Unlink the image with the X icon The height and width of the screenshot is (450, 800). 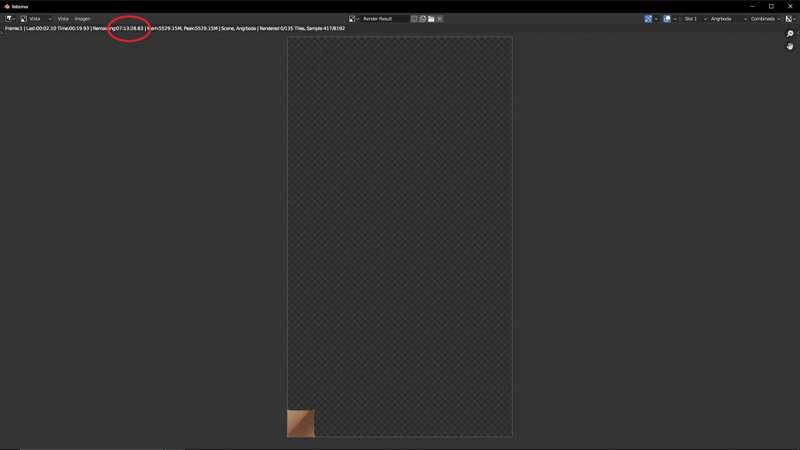click(440, 19)
